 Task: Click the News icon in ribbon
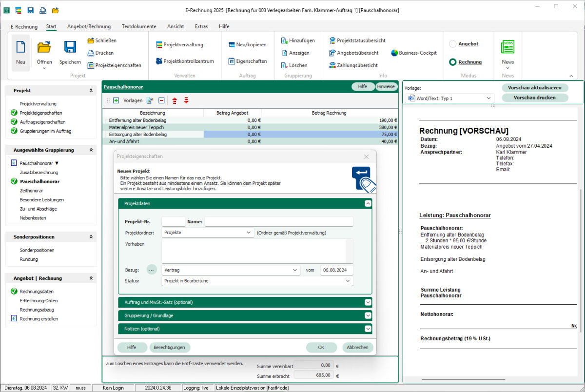click(x=507, y=47)
